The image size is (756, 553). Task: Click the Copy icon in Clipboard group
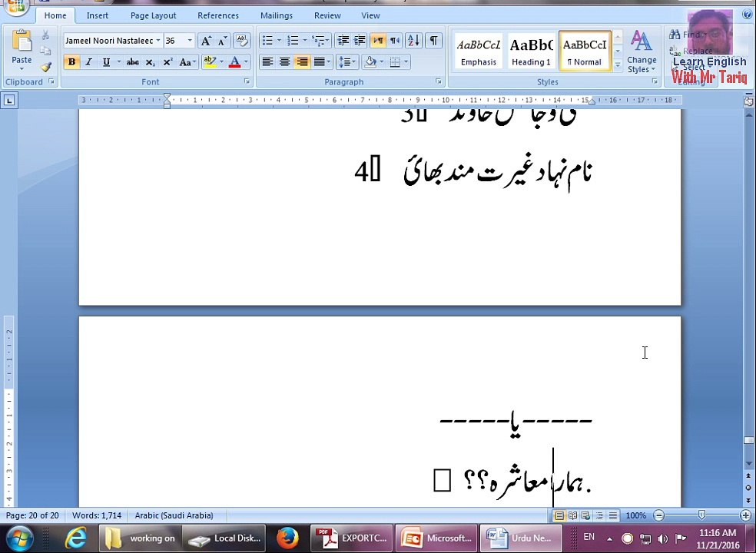(x=45, y=51)
